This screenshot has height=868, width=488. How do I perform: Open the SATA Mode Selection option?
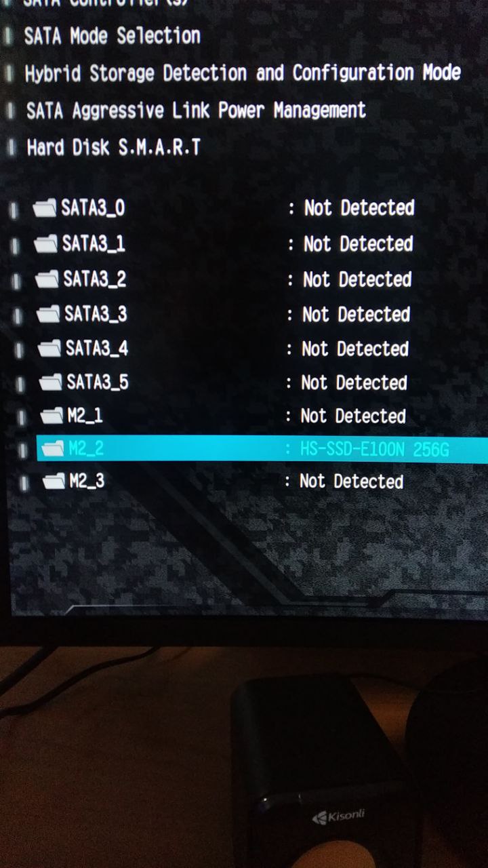coord(113,36)
